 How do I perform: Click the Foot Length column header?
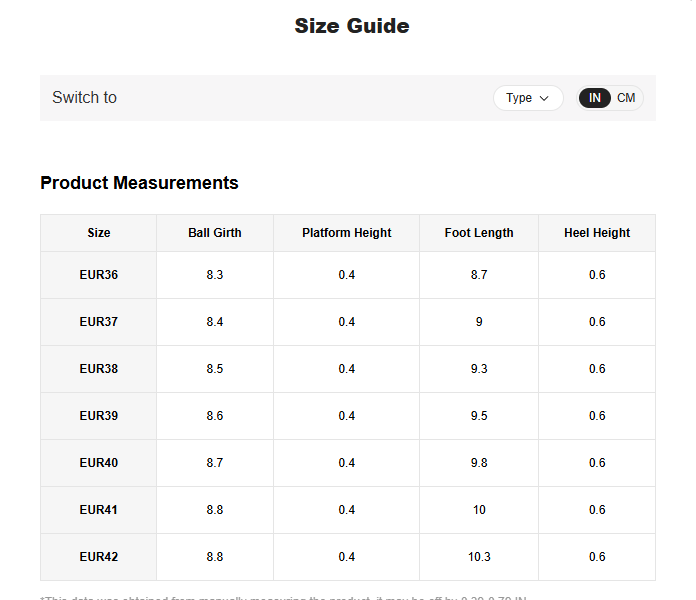click(479, 233)
